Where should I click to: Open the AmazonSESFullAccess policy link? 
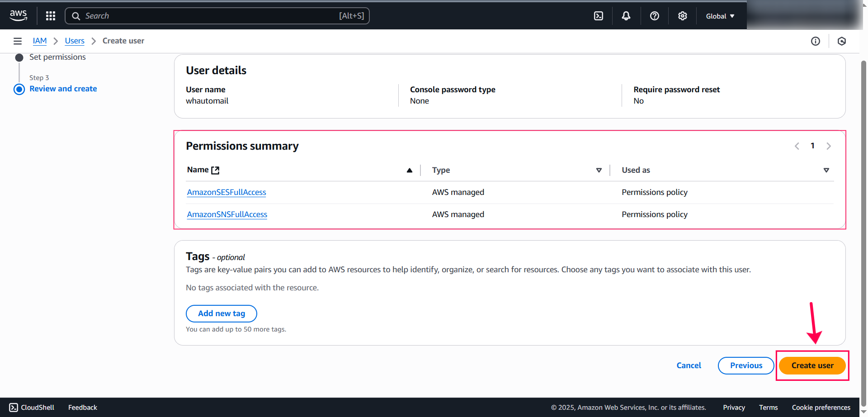pos(226,192)
